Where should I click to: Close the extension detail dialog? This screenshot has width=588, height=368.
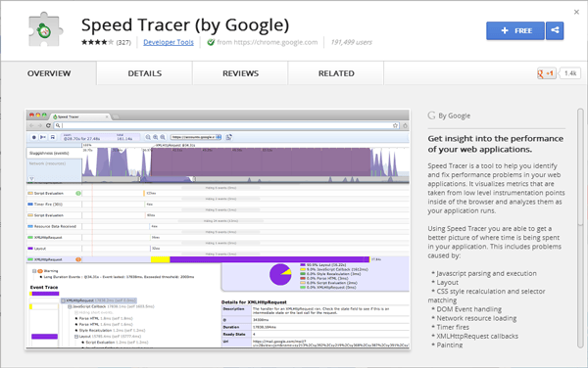pyautogui.click(x=576, y=12)
